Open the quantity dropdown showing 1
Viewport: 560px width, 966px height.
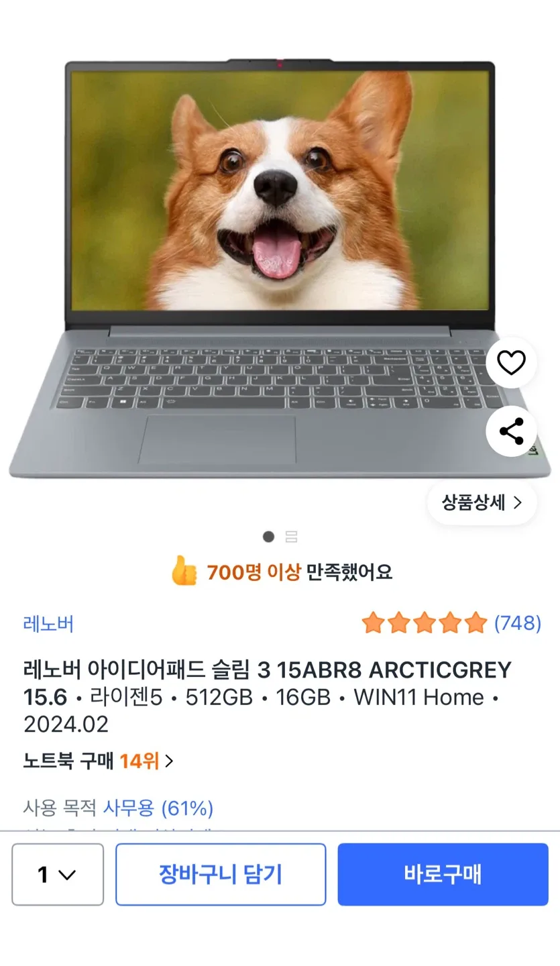coord(58,875)
